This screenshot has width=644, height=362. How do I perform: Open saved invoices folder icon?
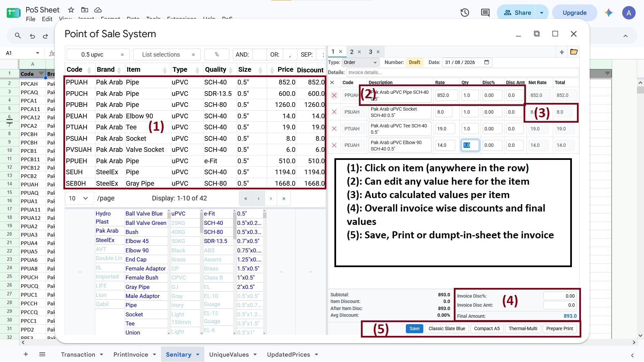click(x=574, y=52)
